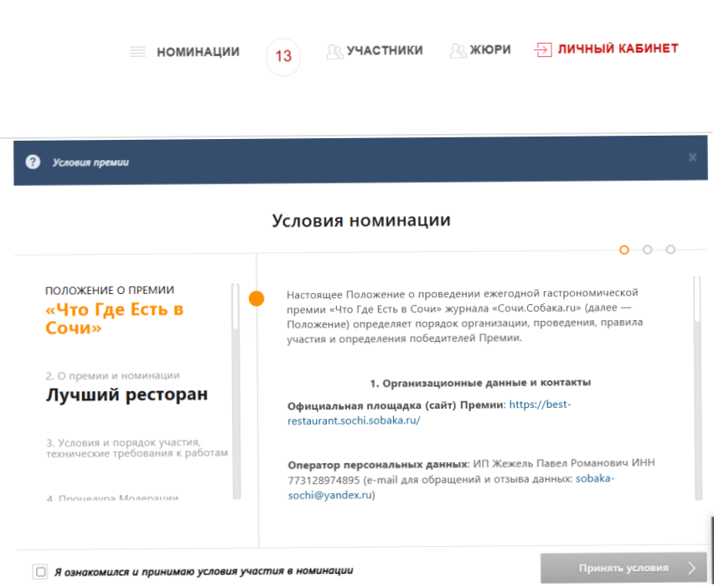Jump to section 3 Условия и порядок участия
This screenshot has height=588, width=714.
click(x=137, y=448)
